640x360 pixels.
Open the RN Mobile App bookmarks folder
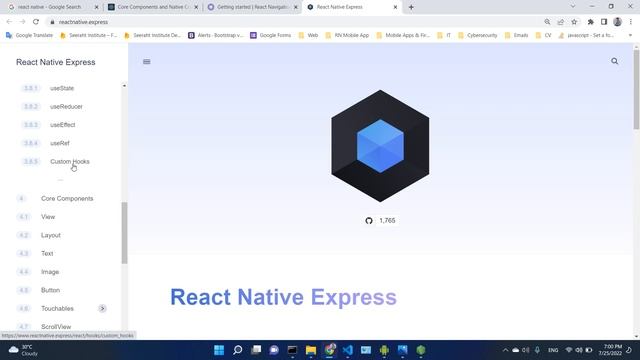347,36
